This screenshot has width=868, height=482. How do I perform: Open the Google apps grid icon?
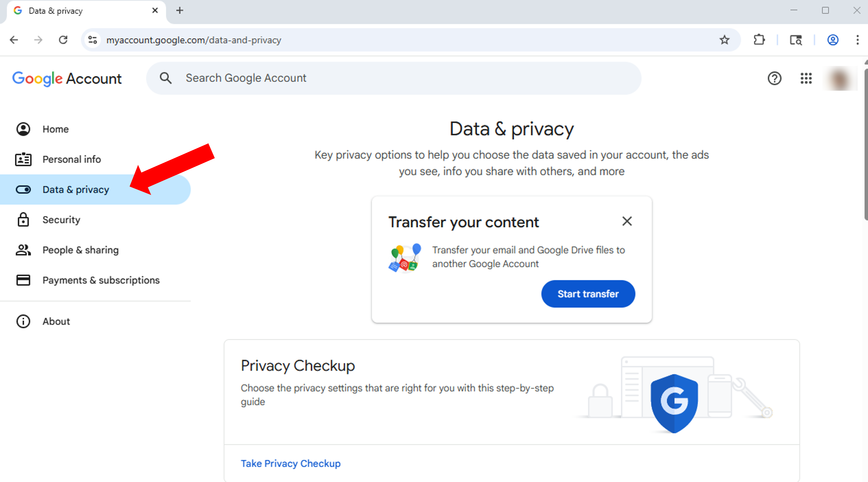pos(806,78)
